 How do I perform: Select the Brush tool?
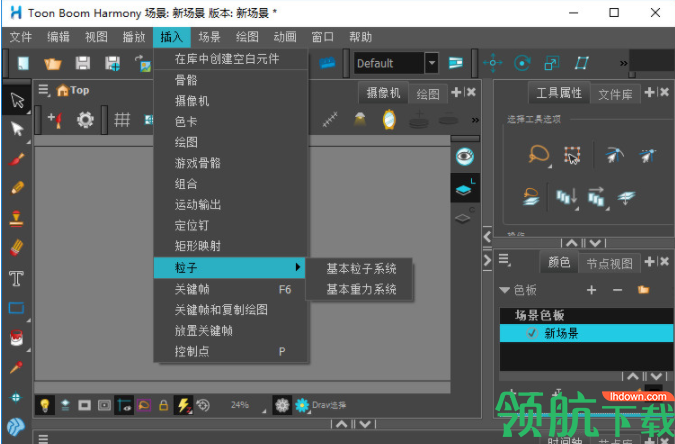point(16,159)
